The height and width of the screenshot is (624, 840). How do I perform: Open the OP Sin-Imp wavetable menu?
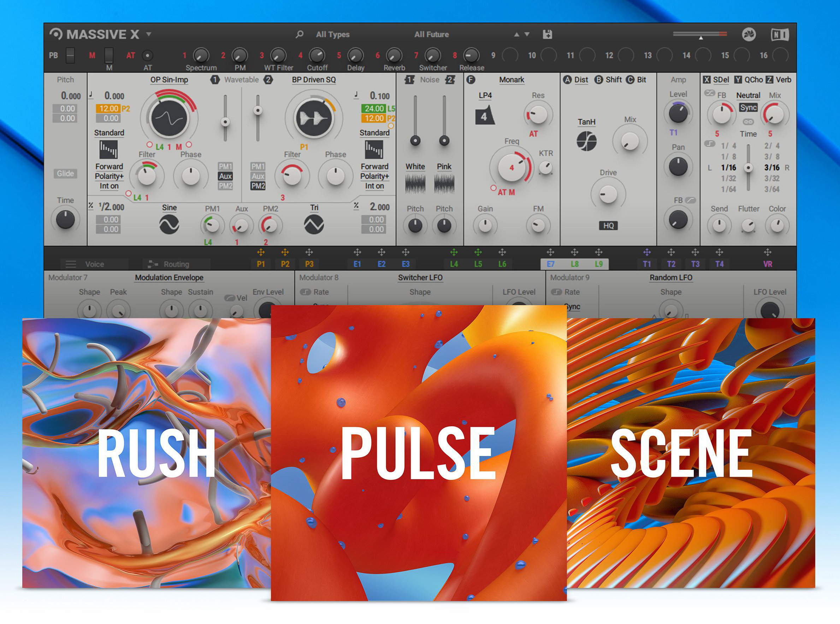(169, 80)
